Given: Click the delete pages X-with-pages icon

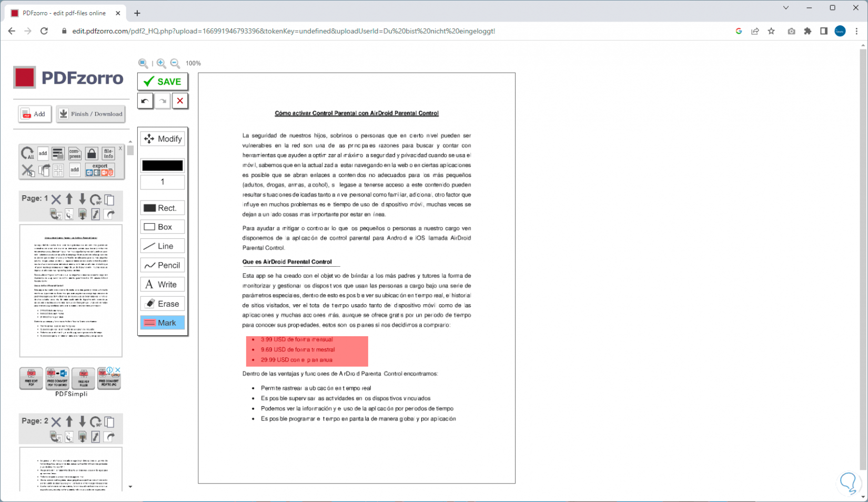Looking at the screenshot, I should tap(28, 170).
